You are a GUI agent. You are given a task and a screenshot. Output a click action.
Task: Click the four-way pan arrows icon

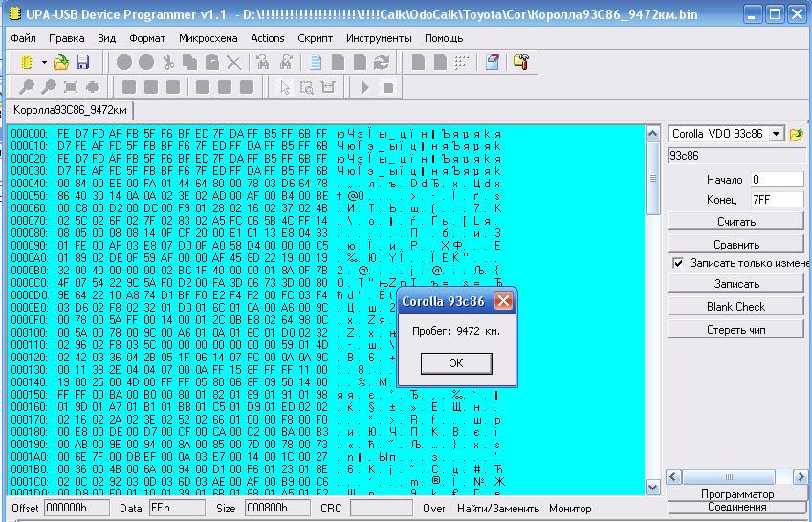93,87
